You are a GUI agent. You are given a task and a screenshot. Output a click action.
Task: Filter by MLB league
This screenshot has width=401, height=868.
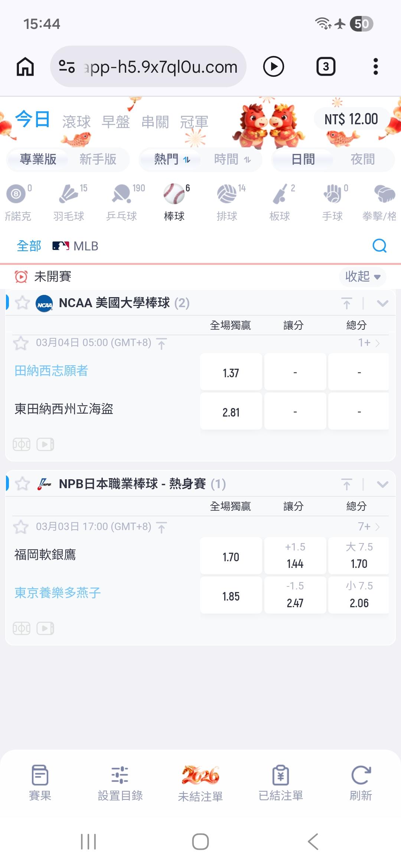coord(76,246)
